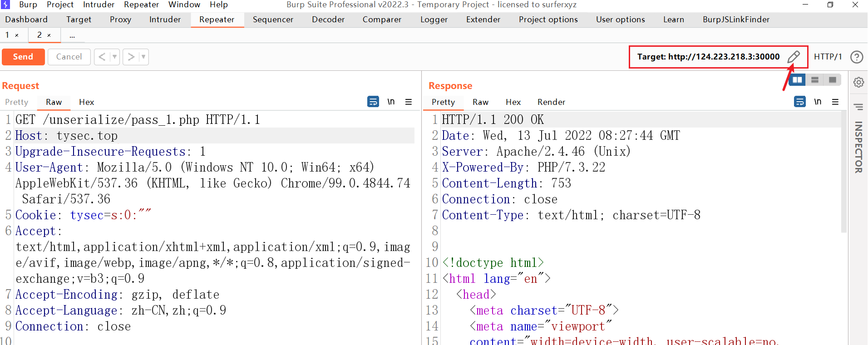Open the Request panel hamburger menu
The image size is (868, 345).
point(409,102)
